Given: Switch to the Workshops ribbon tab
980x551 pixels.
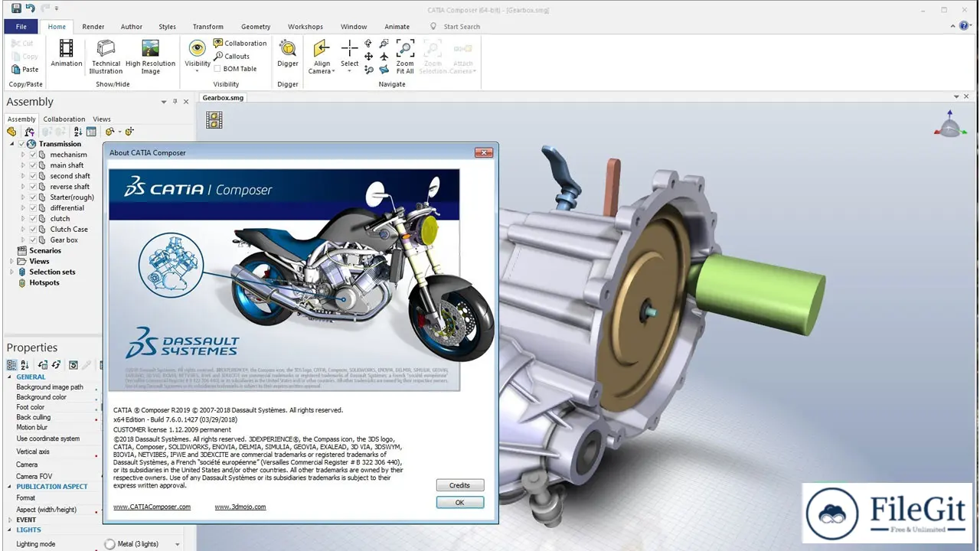Looking at the screenshot, I should (x=305, y=26).
